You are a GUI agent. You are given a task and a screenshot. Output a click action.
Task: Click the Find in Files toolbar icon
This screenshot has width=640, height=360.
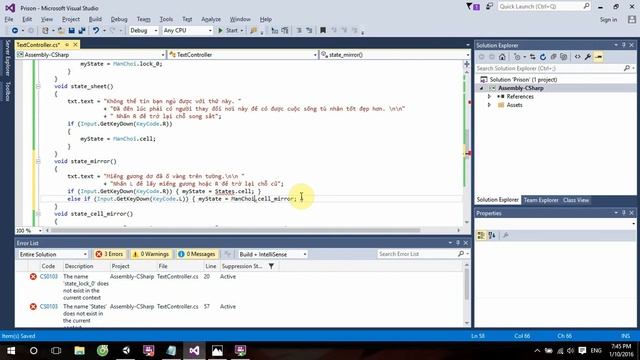(253, 31)
